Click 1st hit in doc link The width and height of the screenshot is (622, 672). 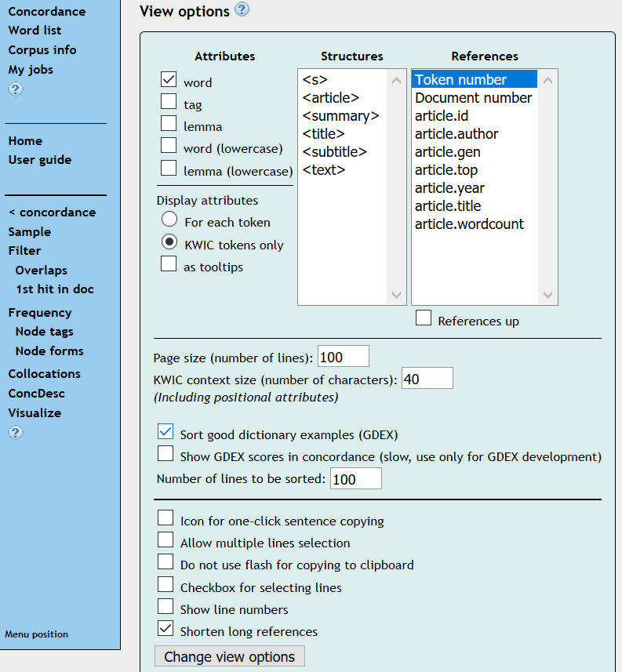(x=54, y=289)
